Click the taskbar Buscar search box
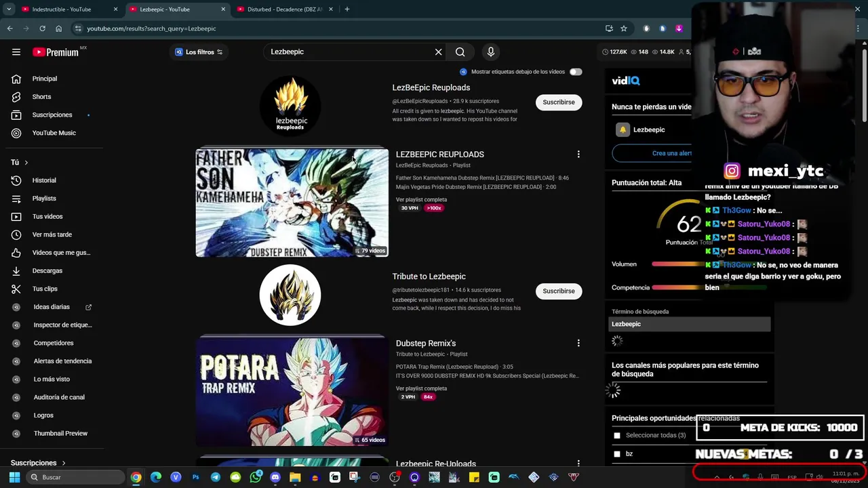Viewport: 868px width, 488px height. pos(75,477)
